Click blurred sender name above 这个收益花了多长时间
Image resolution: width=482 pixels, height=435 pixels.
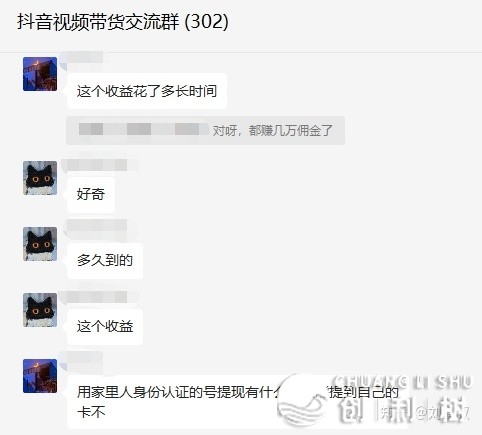point(82,57)
